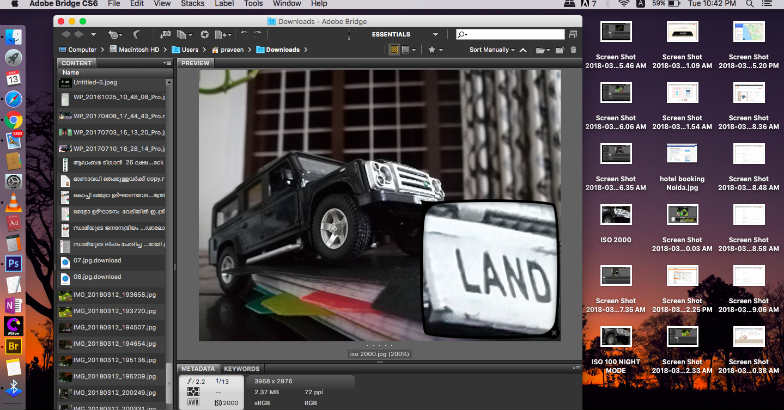Select file 08.jpg.download in Content list
The image size is (784, 410).
[x=112, y=277]
